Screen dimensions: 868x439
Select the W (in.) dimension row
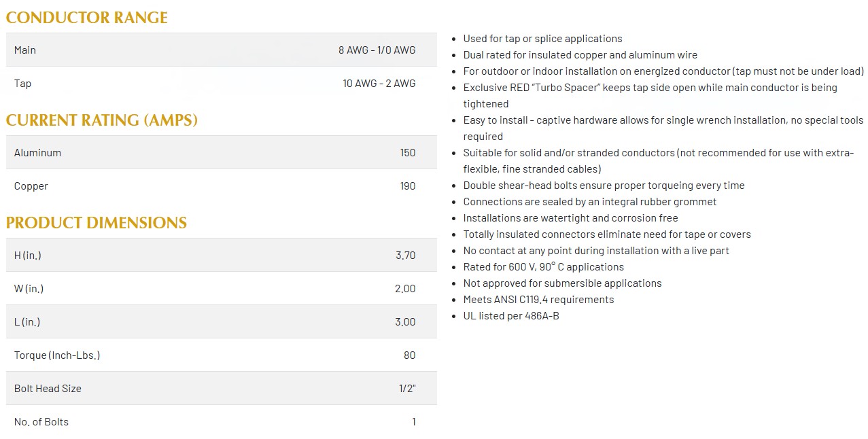coord(222,288)
